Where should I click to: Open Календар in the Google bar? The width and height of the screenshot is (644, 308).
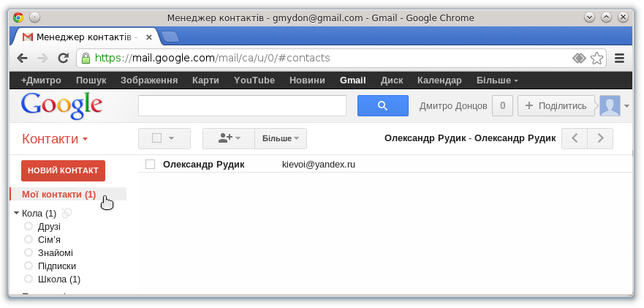439,80
